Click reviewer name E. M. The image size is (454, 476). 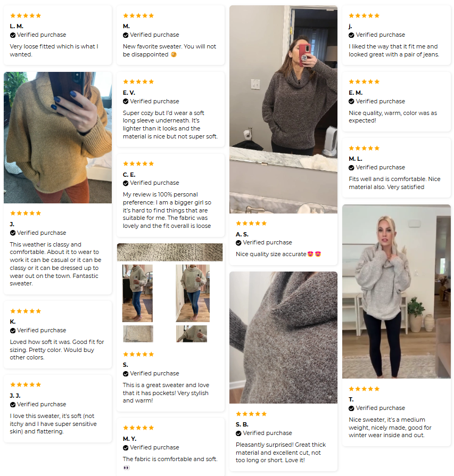click(356, 93)
